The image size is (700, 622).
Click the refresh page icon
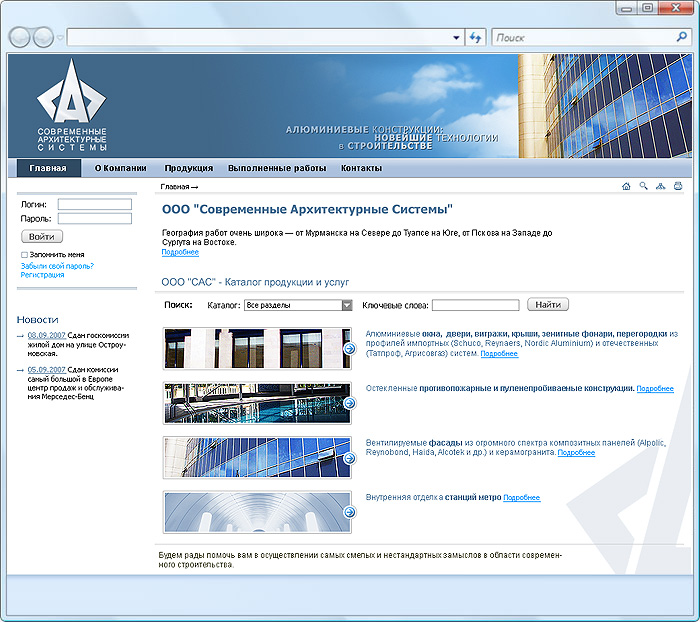475,38
